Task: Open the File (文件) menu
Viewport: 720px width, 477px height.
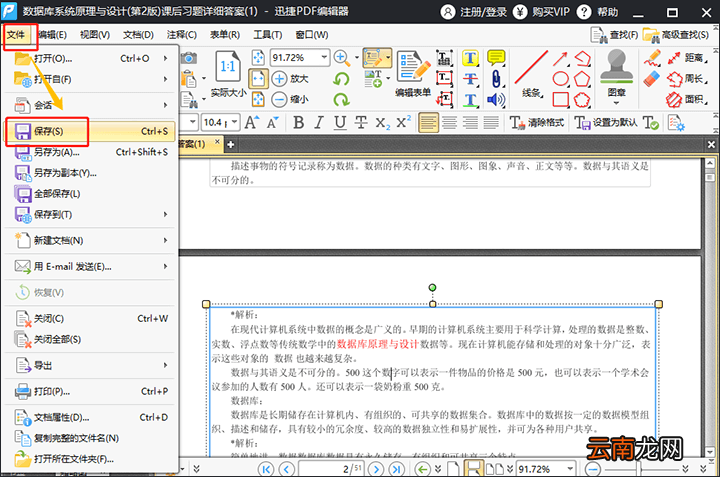Action: (x=16, y=35)
